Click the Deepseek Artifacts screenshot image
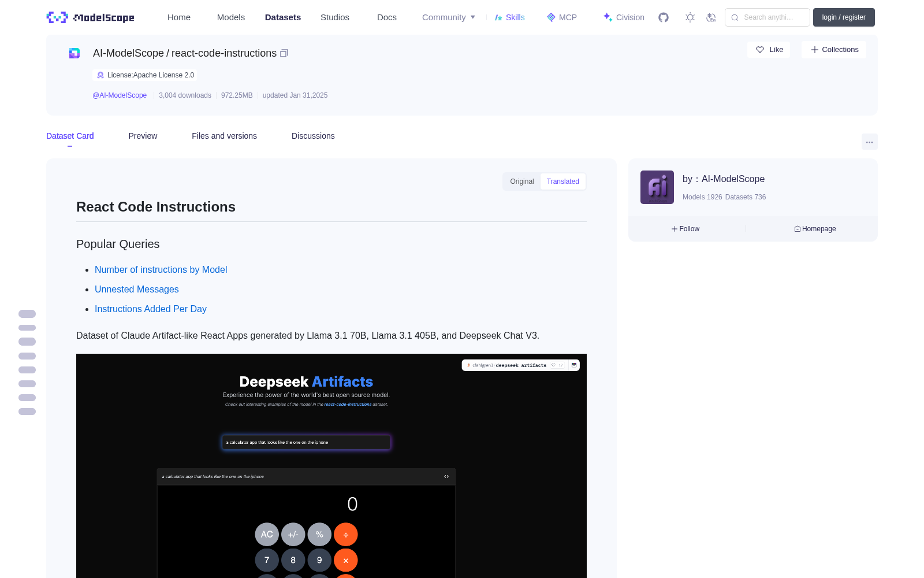 (331, 466)
